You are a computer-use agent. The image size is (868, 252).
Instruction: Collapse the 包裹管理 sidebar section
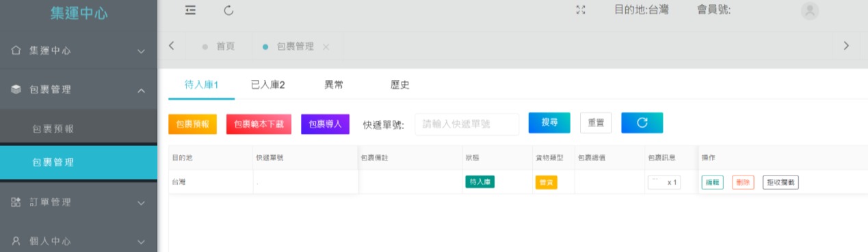click(x=79, y=89)
